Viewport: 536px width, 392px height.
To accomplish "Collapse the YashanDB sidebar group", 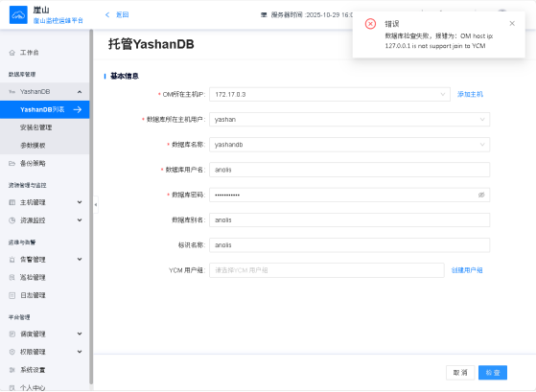I will point(80,92).
